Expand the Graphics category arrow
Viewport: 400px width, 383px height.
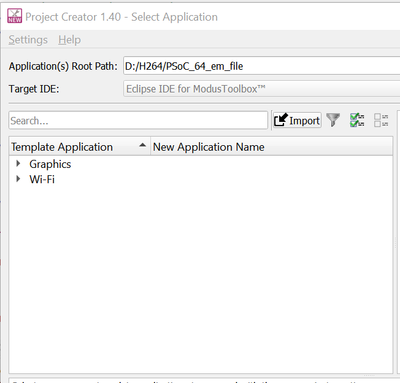[18, 164]
